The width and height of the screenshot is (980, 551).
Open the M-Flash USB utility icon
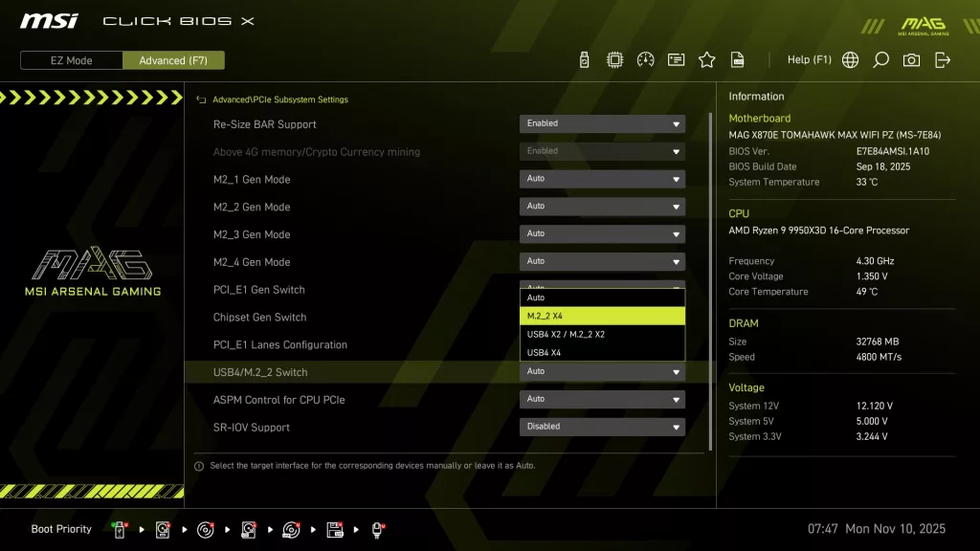[x=582, y=59]
